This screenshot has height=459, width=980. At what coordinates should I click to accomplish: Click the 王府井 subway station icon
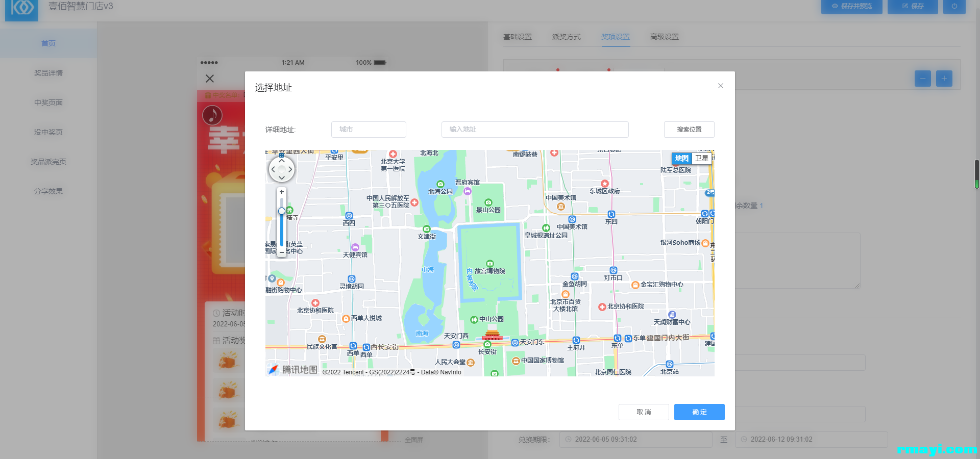click(576, 340)
